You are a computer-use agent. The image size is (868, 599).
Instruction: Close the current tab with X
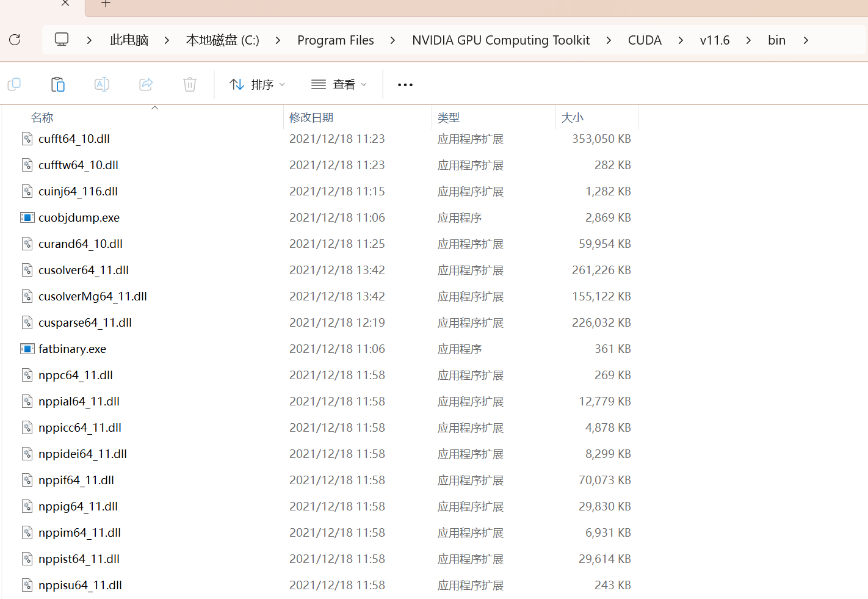coord(65,4)
